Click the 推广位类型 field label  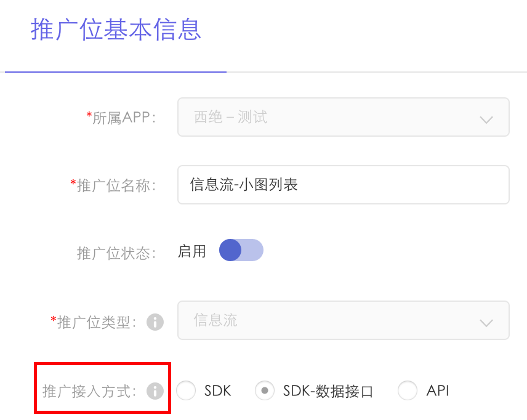(x=93, y=322)
